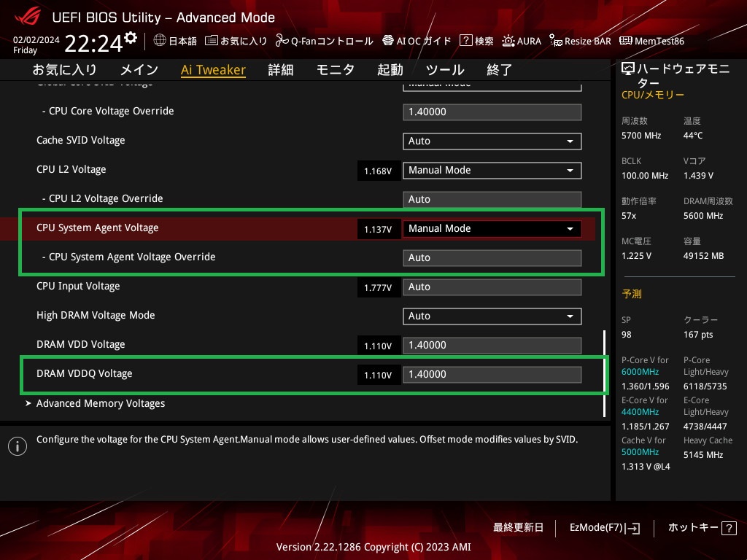Click the globe language icon
Screen dimensions: 747x560
tap(160, 41)
